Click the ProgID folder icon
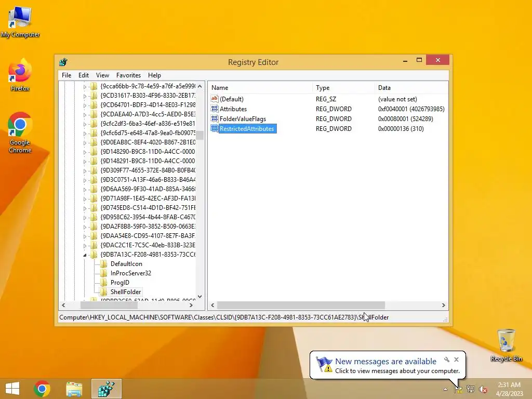Viewport: 532px width, 399px height. tap(104, 282)
